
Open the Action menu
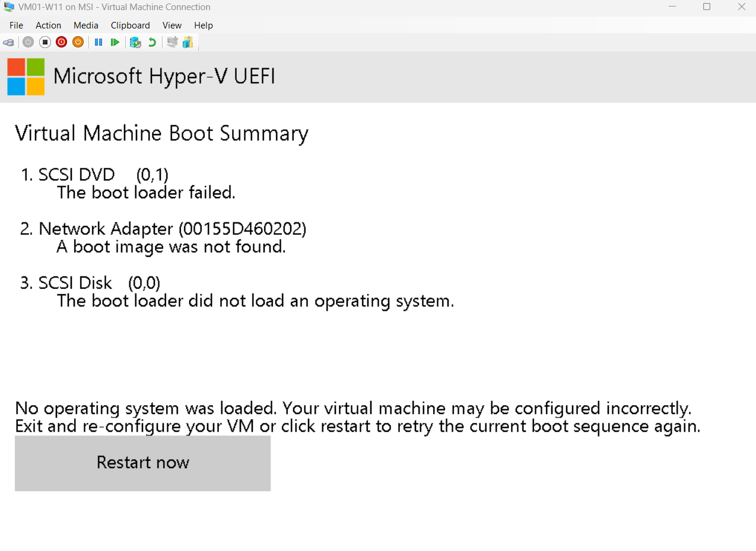click(x=49, y=26)
